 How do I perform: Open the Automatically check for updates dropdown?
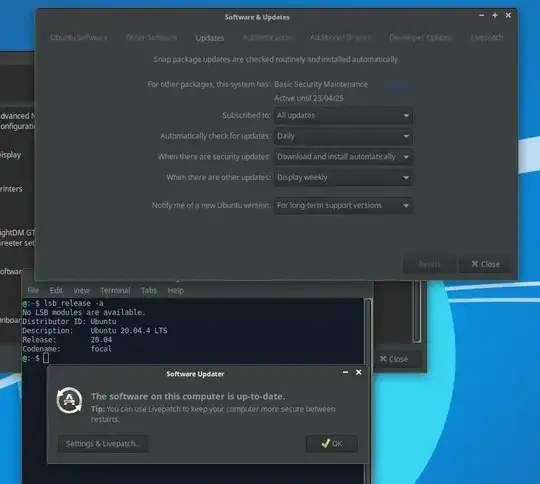point(343,136)
